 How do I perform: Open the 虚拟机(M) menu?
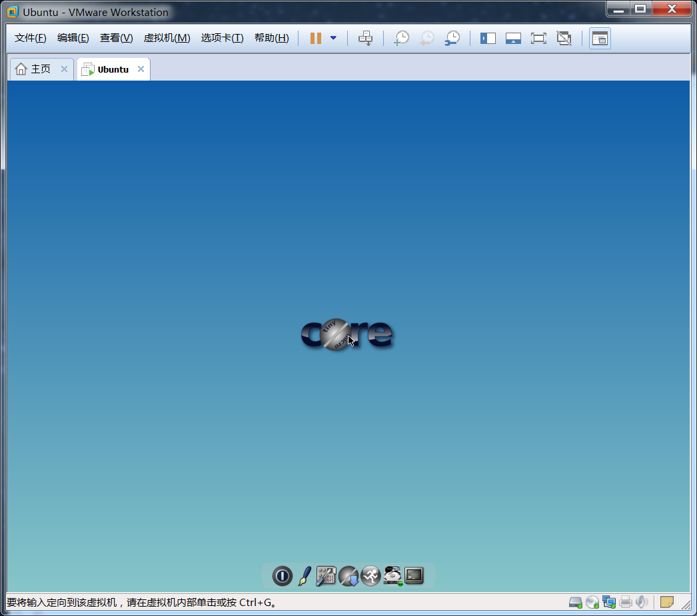[x=167, y=38]
